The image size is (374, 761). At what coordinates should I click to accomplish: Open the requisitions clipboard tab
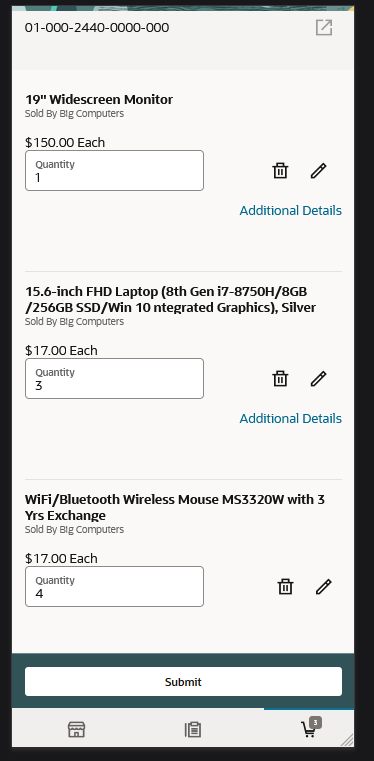[193, 729]
